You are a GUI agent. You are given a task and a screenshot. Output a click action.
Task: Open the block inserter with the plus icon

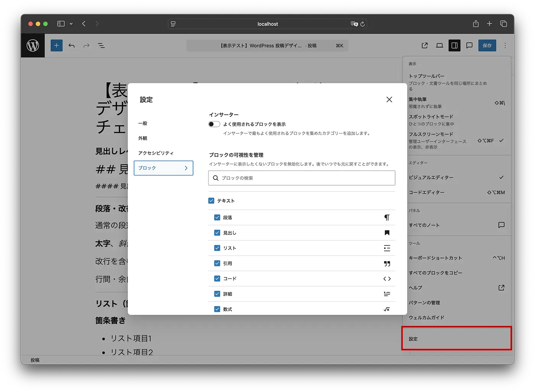point(57,45)
